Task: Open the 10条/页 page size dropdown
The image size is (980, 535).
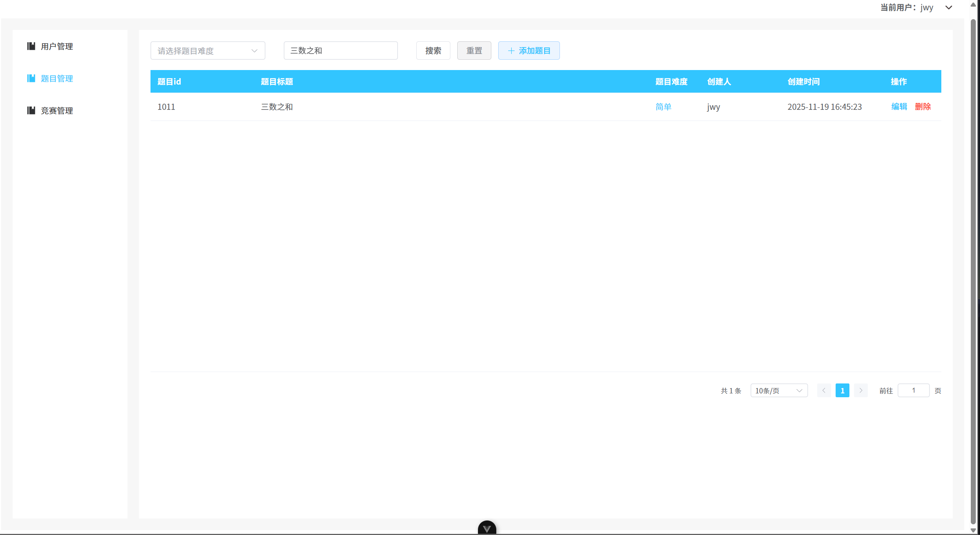Action: 779,390
